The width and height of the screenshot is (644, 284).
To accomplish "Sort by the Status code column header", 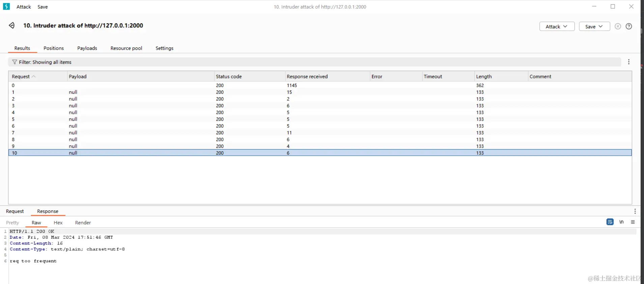I will pos(250,77).
